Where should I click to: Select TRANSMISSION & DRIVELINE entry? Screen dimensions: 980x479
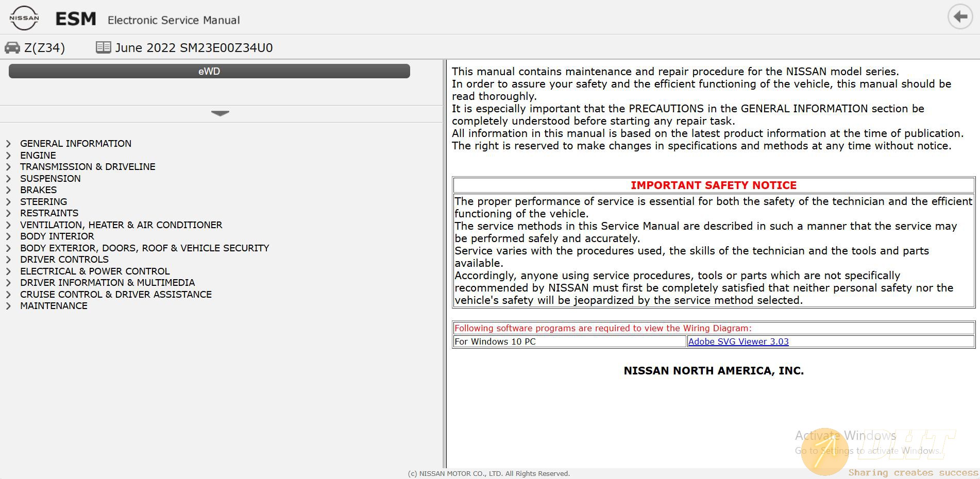[88, 167]
